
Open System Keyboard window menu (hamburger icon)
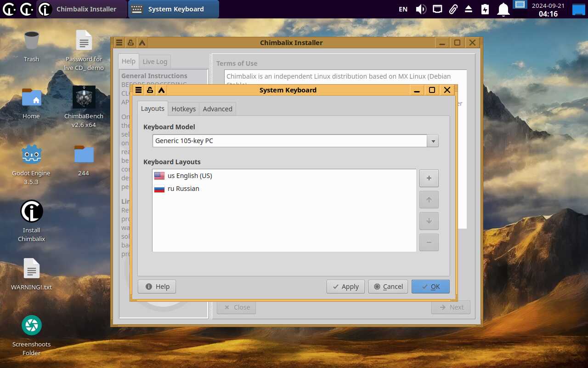coord(138,90)
